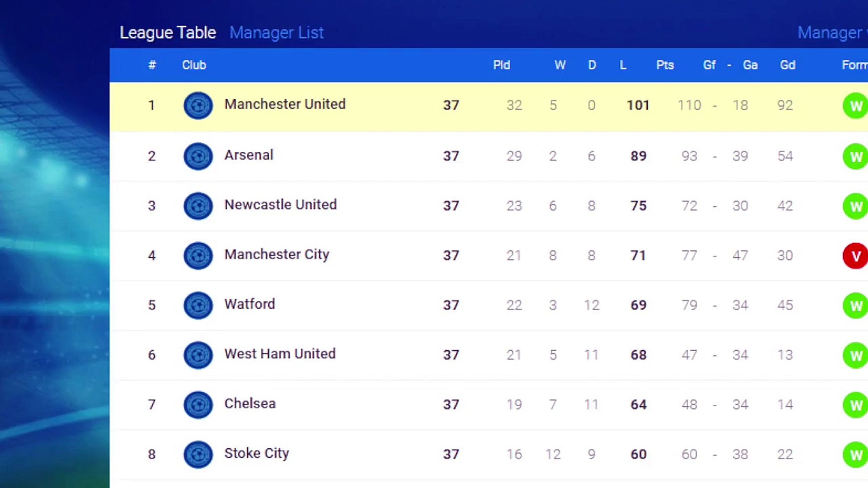Click the Gd column header
The height and width of the screenshot is (488, 868).
click(788, 65)
